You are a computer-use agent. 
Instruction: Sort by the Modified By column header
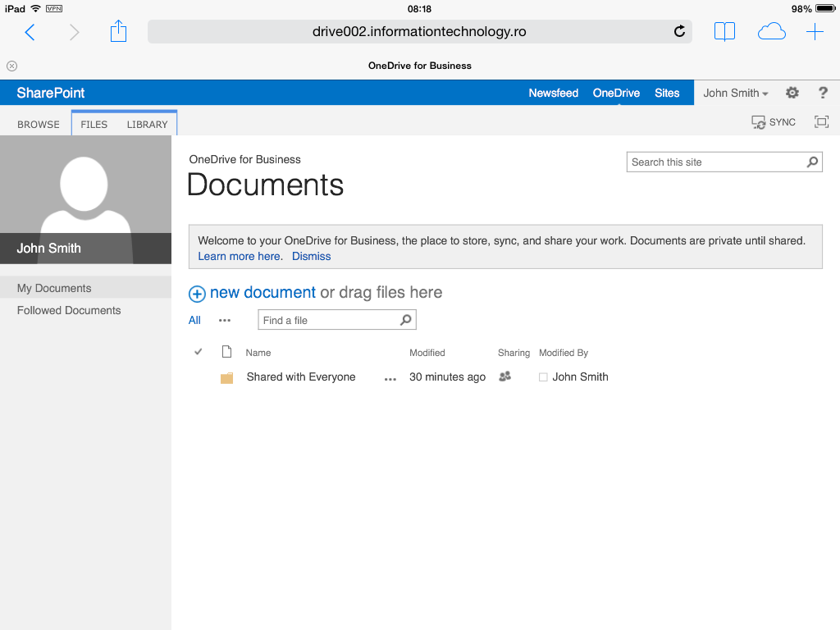[564, 353]
